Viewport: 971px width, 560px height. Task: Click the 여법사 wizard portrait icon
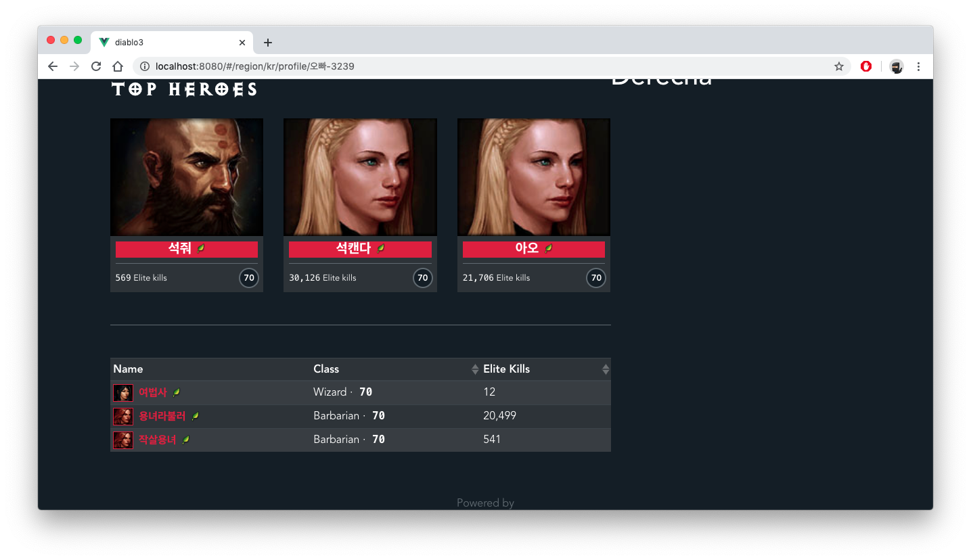[x=123, y=393]
